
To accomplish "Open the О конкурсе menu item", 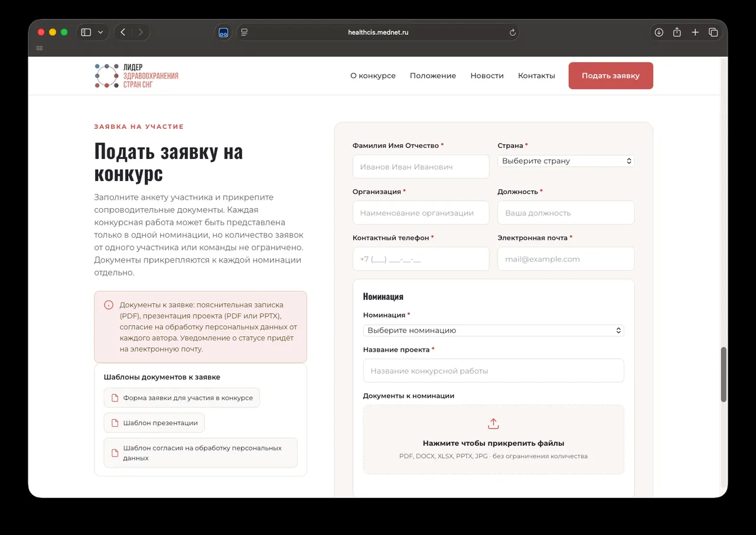I will (x=373, y=76).
